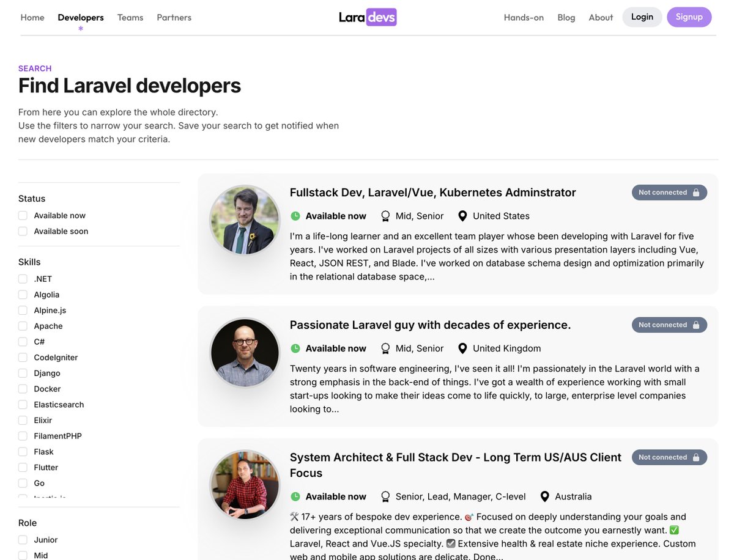Click the lock icon on the System Architect card

coord(696,457)
